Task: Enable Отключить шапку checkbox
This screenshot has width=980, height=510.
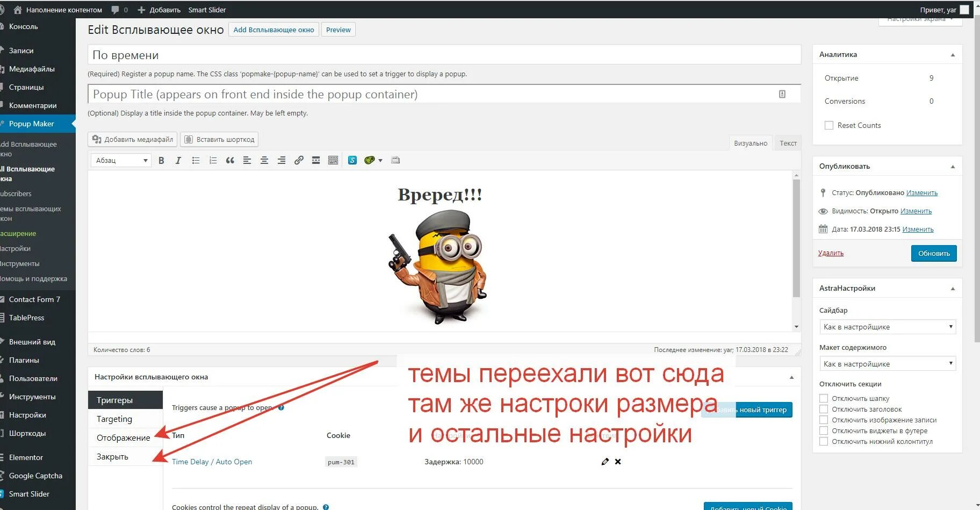Action: pos(824,398)
